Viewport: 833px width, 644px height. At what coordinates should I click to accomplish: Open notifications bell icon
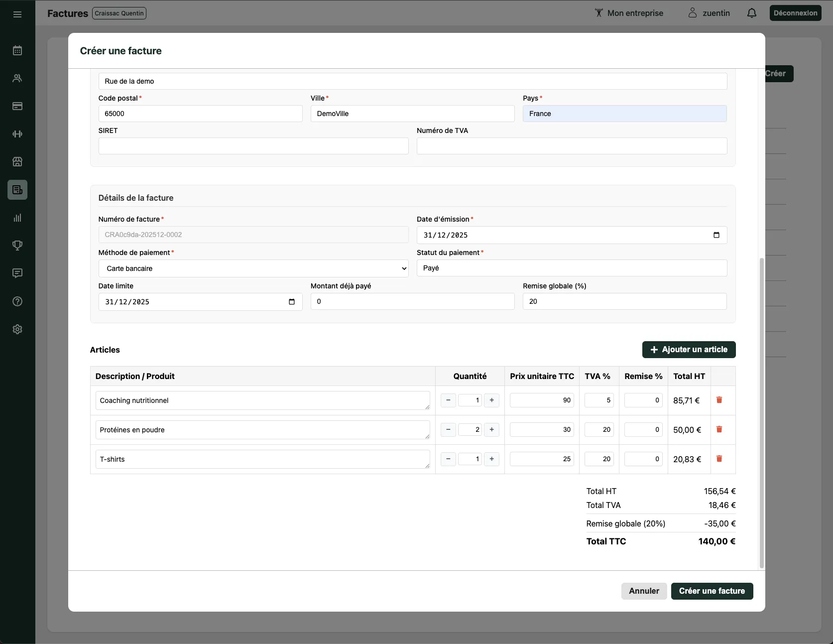point(752,13)
